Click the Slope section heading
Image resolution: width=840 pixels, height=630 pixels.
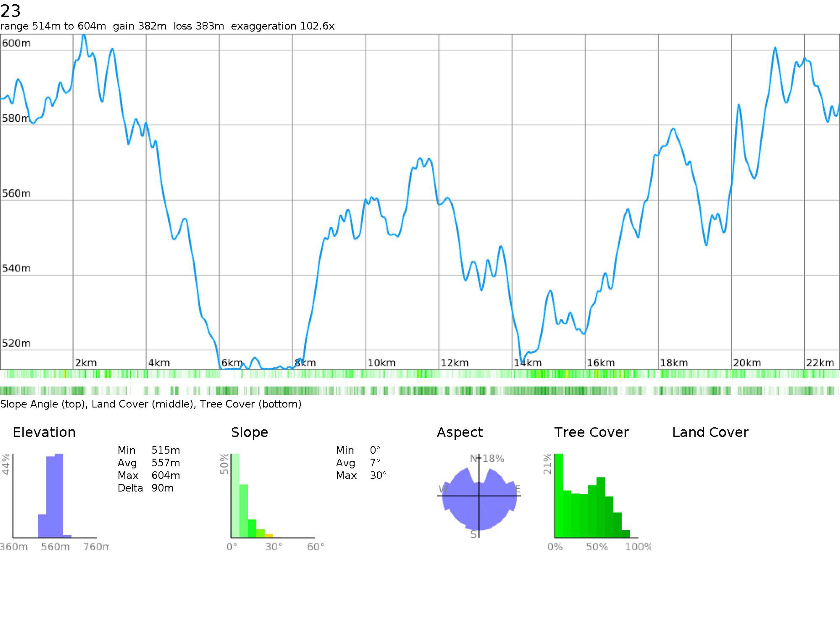(x=250, y=432)
